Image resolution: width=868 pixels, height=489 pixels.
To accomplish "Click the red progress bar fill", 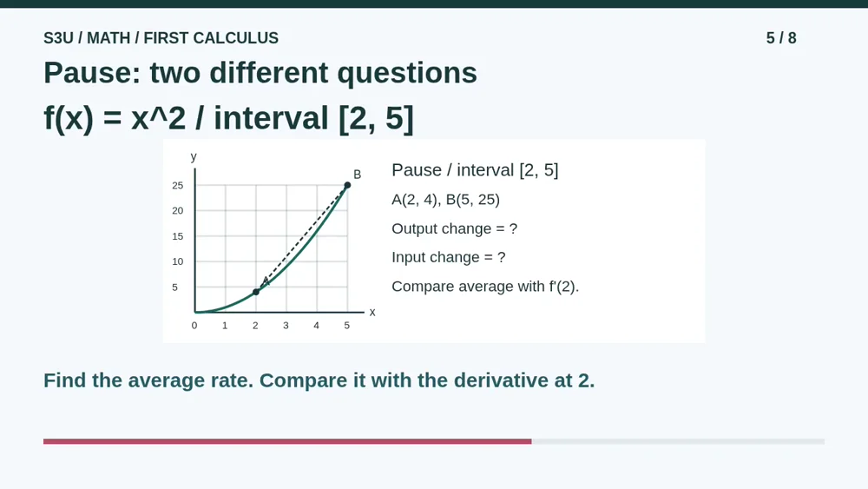I will tap(287, 441).
